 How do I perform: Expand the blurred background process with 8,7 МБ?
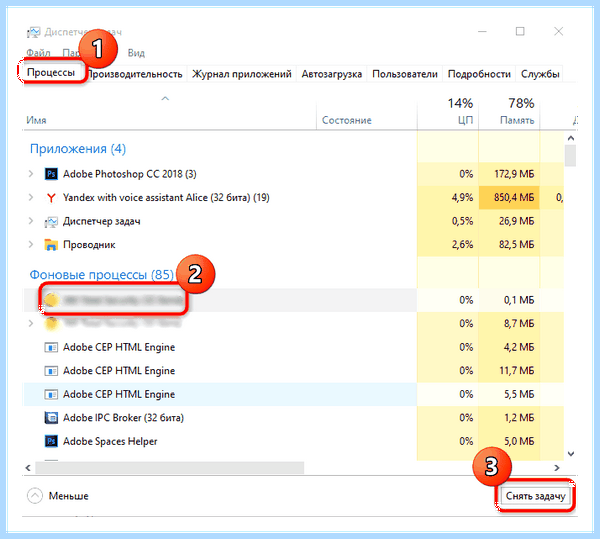click(31, 324)
